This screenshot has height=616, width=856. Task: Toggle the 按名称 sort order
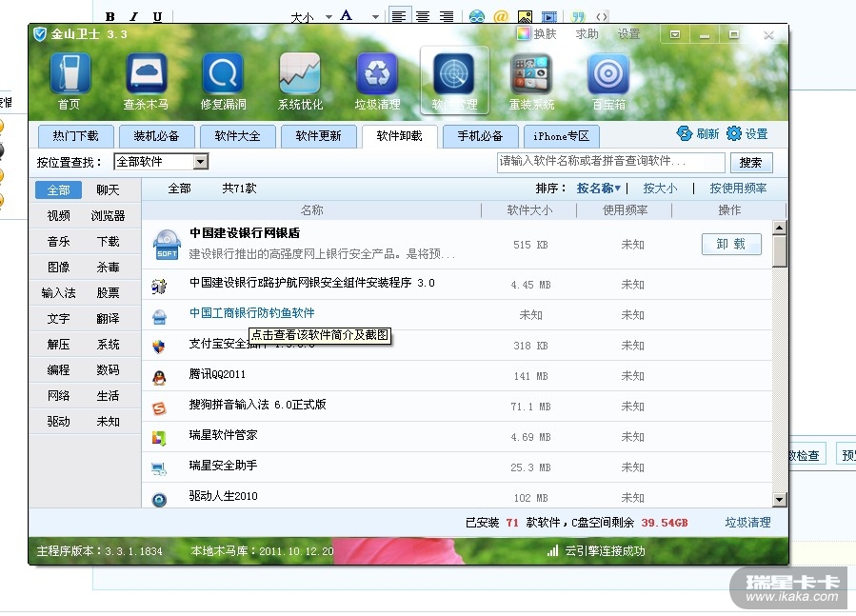point(598,189)
